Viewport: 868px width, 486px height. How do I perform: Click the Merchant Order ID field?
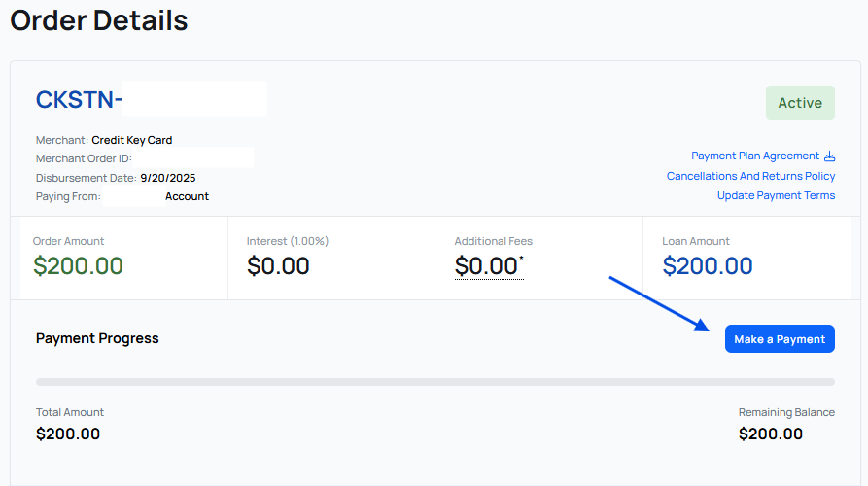194,158
